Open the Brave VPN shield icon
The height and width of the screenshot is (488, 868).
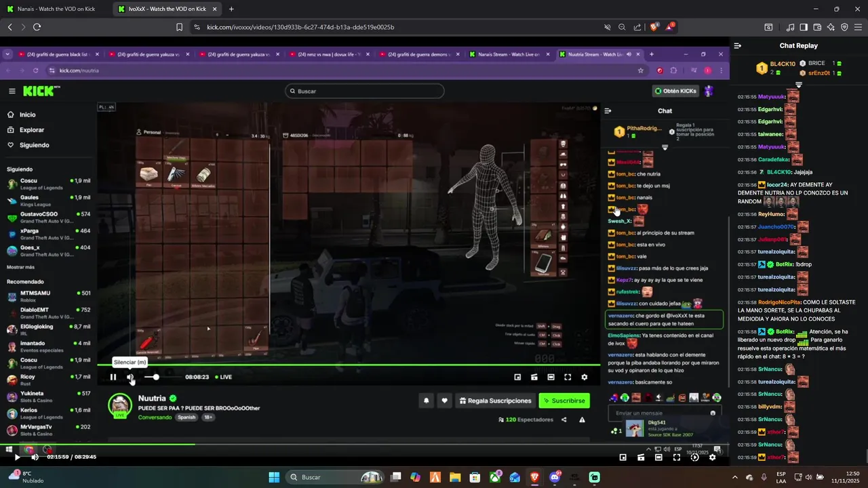pos(844,27)
